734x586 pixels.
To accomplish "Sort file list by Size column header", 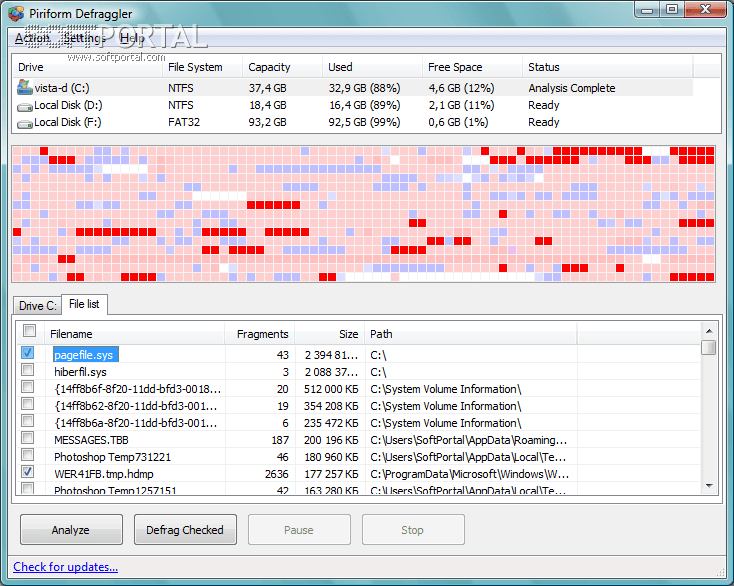I will [x=330, y=334].
